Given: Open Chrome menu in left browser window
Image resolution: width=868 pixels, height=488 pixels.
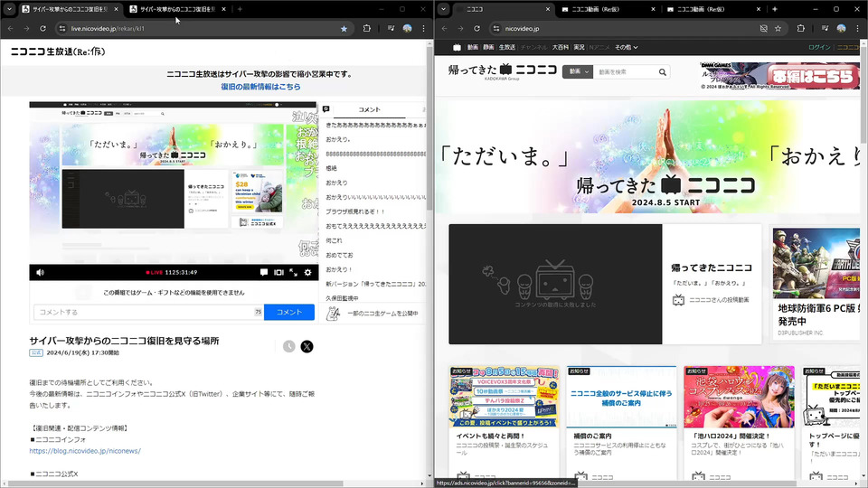Looking at the screenshot, I should click(x=423, y=28).
